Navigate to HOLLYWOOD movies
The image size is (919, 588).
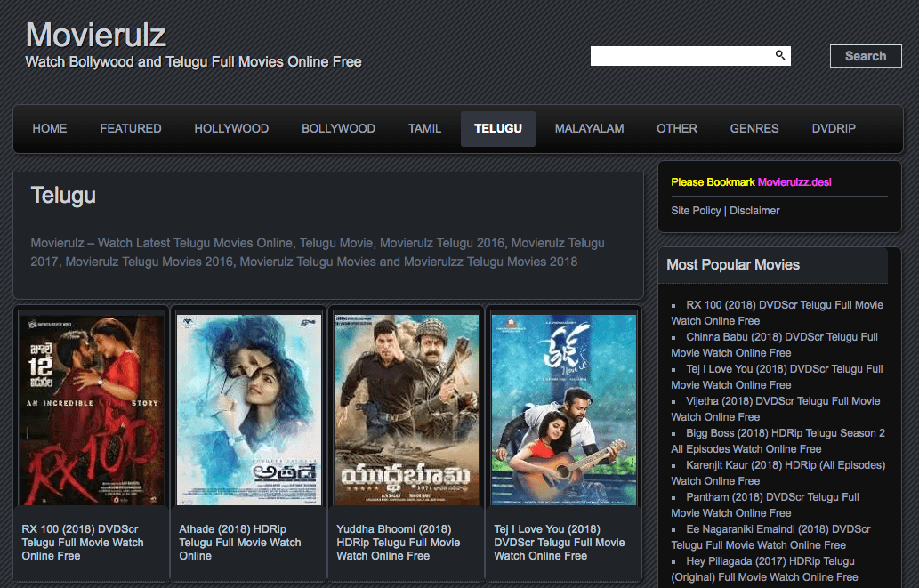coord(230,128)
